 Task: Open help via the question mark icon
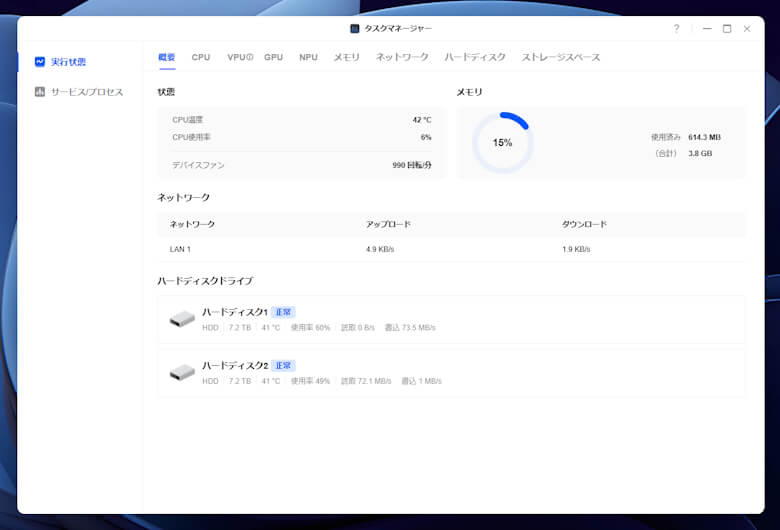point(676,29)
